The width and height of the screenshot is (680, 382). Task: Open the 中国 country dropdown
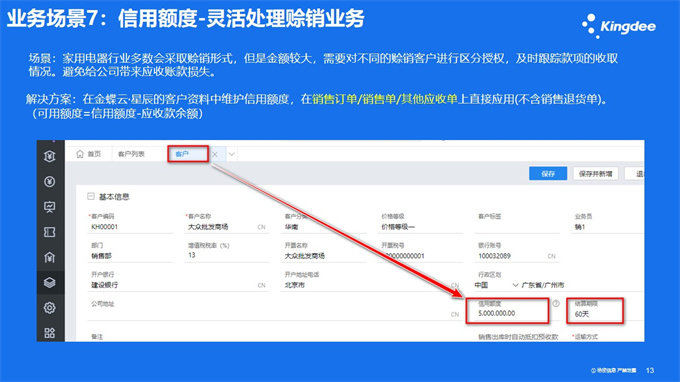pyautogui.click(x=497, y=285)
